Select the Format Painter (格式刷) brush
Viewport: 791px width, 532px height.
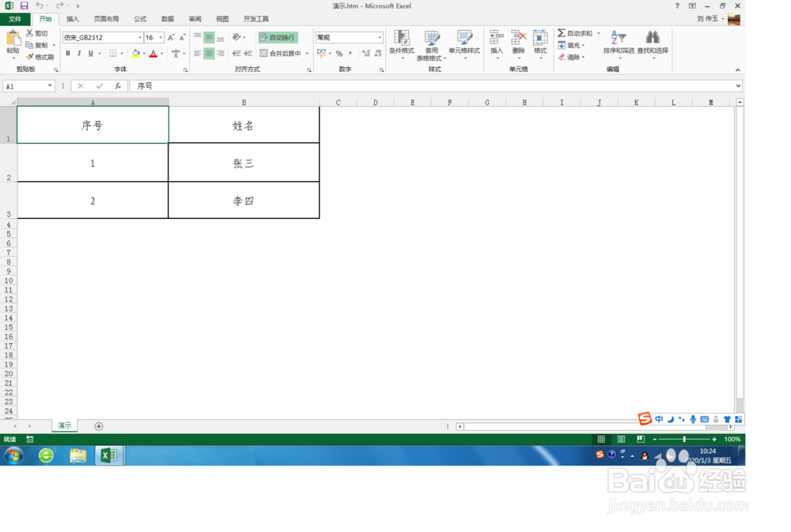[30, 57]
